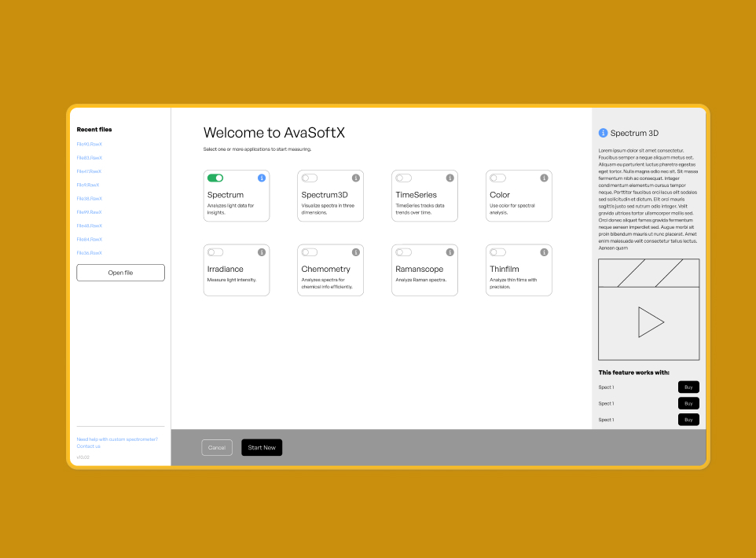Click the schematic preview image

coord(648,309)
